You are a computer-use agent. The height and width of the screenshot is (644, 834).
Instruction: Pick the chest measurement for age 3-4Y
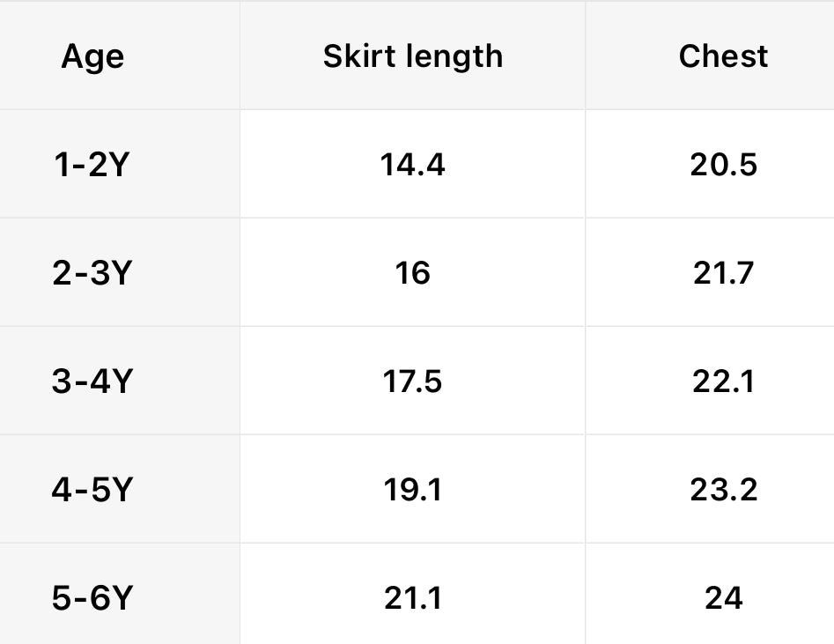(723, 381)
